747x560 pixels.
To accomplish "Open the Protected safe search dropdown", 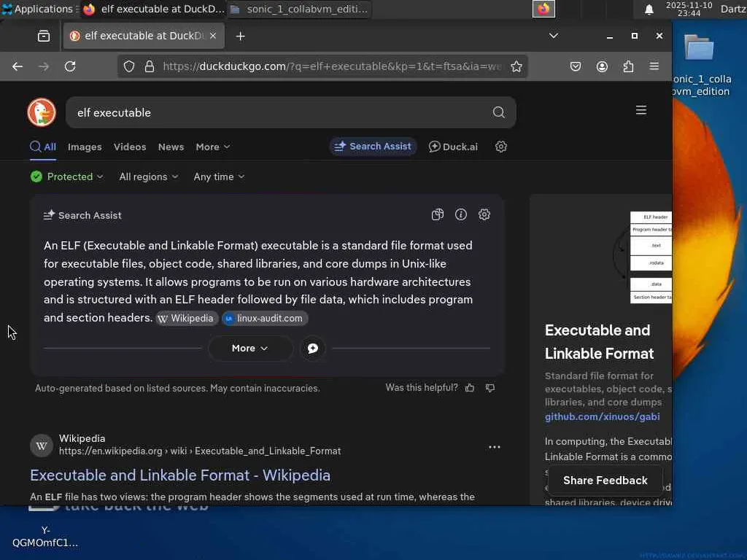I will [66, 176].
